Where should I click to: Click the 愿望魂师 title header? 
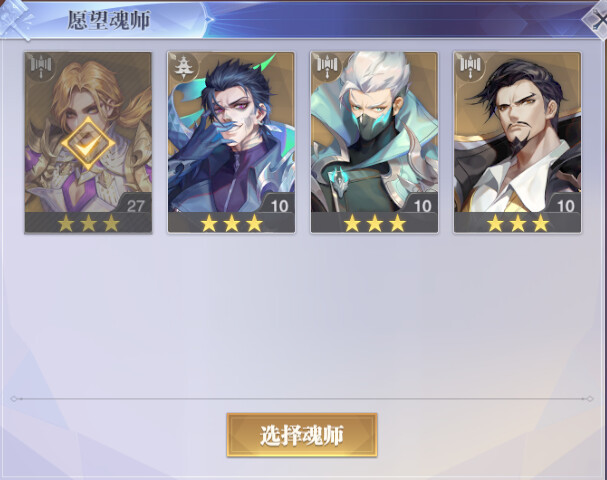coord(108,20)
